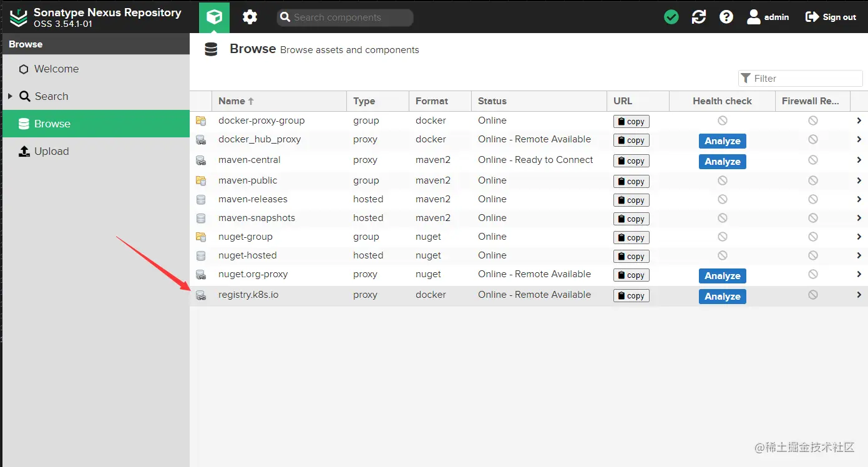868x467 pixels.
Task: Sort by the Name column header
Action: [279, 101]
